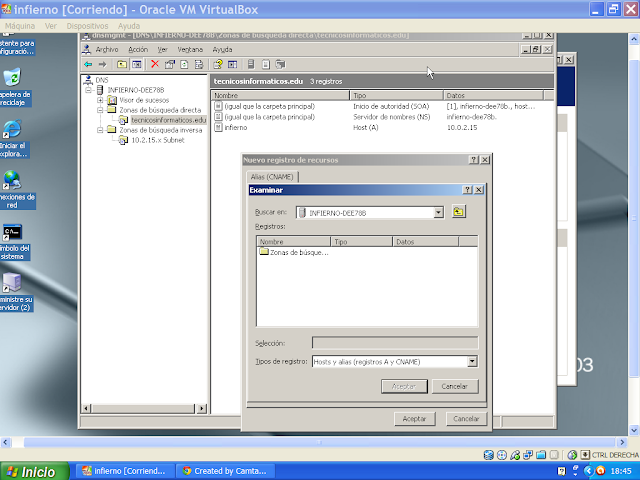This screenshot has width=640, height=480.
Task: Click the network connections desktop icon
Action: [x=12, y=180]
